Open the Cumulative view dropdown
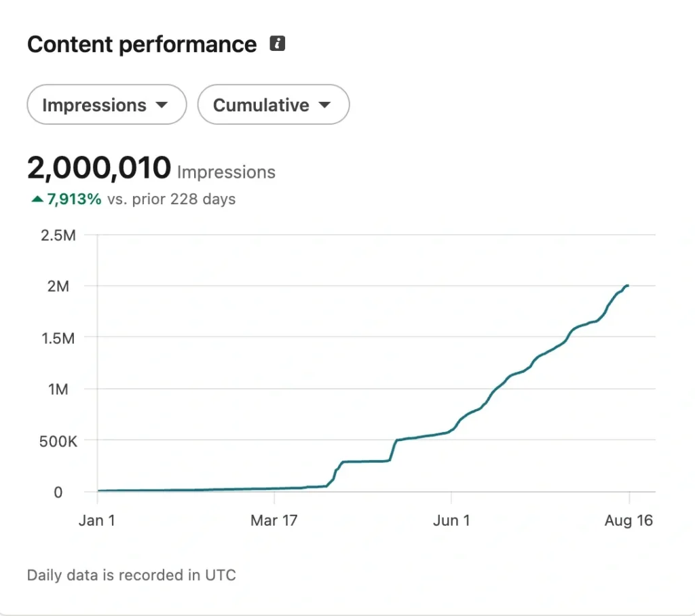 coord(274,104)
